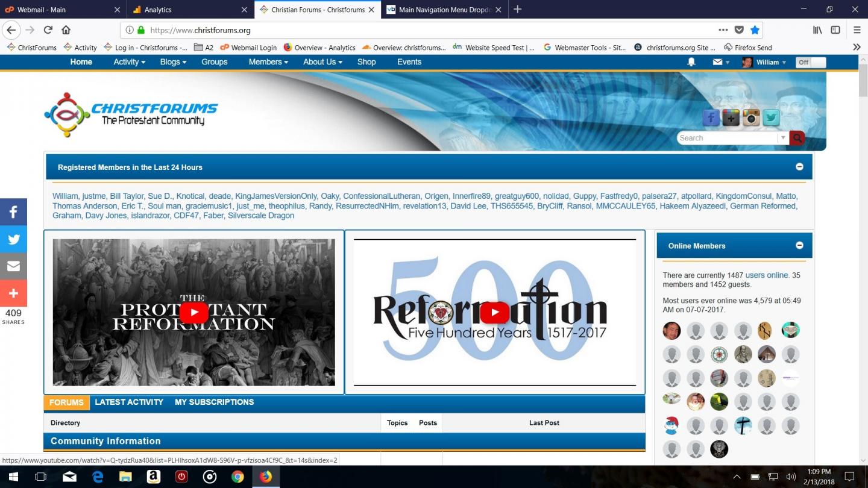Switch to the Analytics browser tab
Screen dimensions: 868x488
click(x=190, y=10)
